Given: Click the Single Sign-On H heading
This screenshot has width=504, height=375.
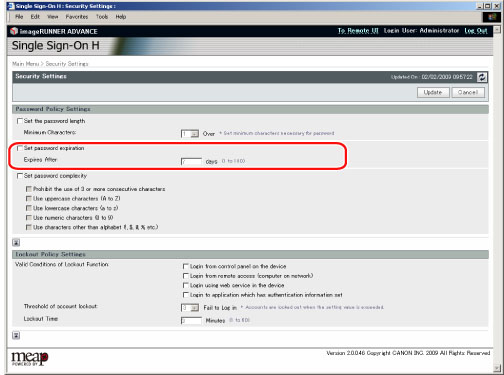Looking at the screenshot, I should pyautogui.click(x=56, y=46).
